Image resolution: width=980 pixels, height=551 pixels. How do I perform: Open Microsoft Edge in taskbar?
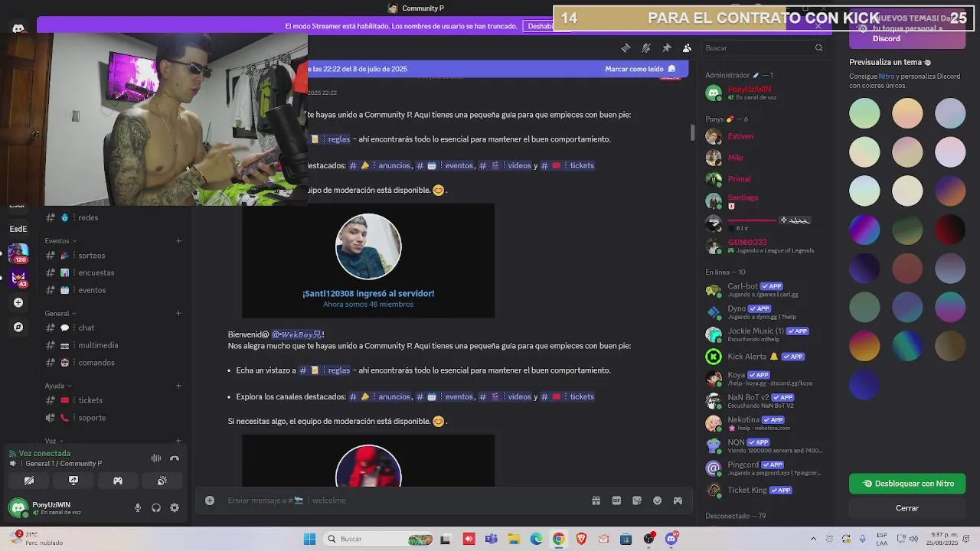(x=536, y=539)
